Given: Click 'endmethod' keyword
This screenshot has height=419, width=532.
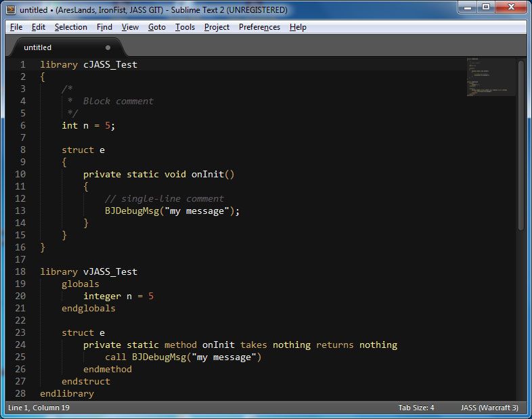Looking at the screenshot, I should point(108,369).
